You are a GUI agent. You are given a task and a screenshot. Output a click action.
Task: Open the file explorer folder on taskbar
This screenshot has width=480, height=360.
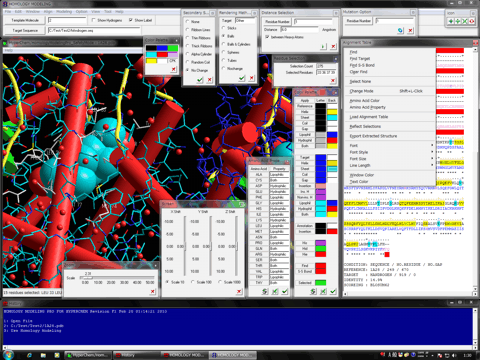(x=43, y=355)
